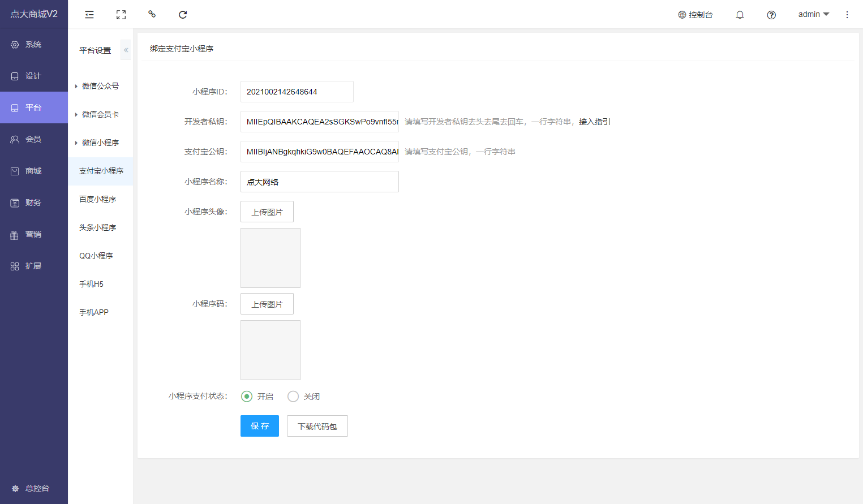Collapse the submenu panel with double-chevron
Screen dimensions: 863x504
126,50
